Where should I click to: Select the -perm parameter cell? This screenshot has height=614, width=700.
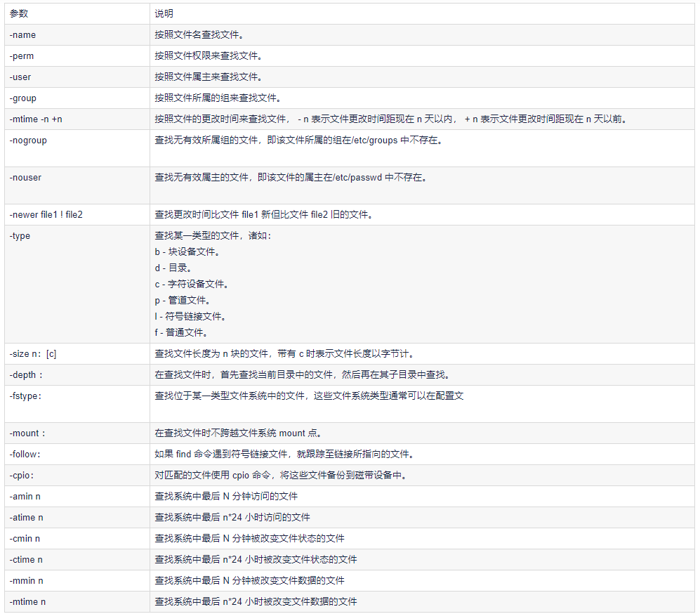(x=22, y=55)
